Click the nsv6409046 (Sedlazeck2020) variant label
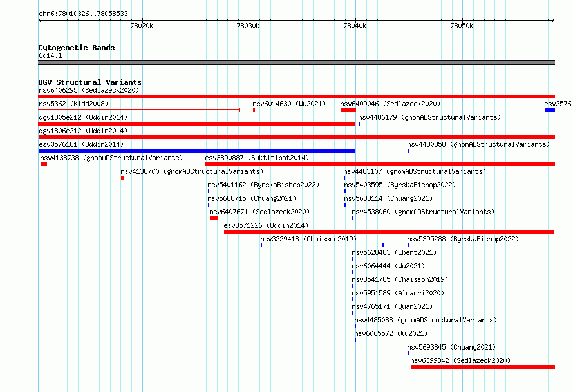The width and height of the screenshot is (573, 392). (x=390, y=104)
